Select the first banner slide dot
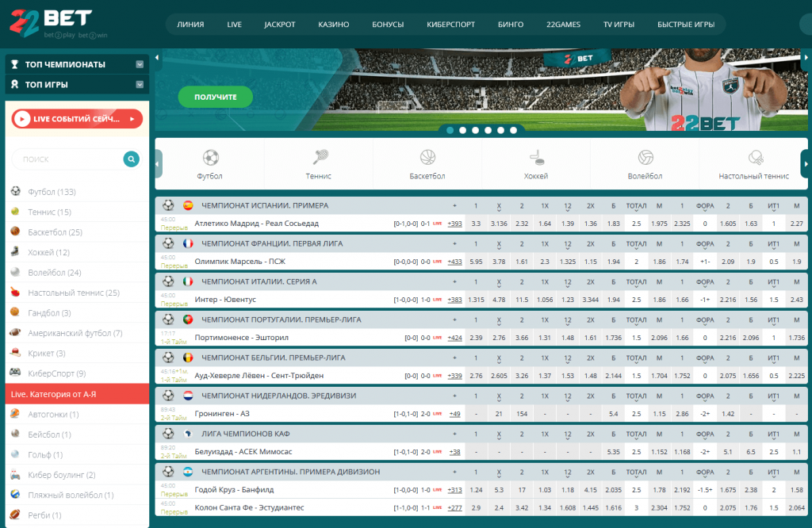812x528 pixels. coord(450,130)
